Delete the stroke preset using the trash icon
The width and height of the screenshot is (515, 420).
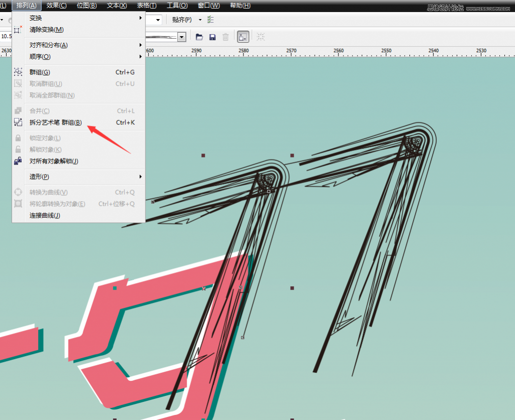(x=226, y=36)
